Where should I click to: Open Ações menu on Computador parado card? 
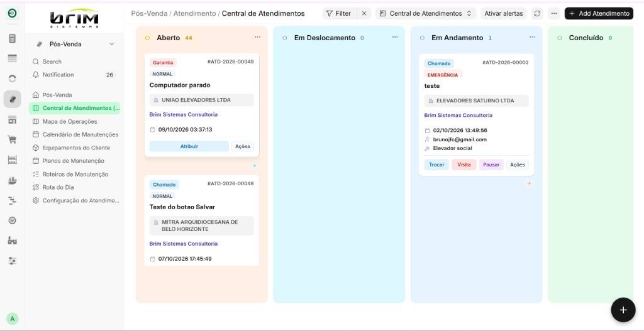(243, 146)
